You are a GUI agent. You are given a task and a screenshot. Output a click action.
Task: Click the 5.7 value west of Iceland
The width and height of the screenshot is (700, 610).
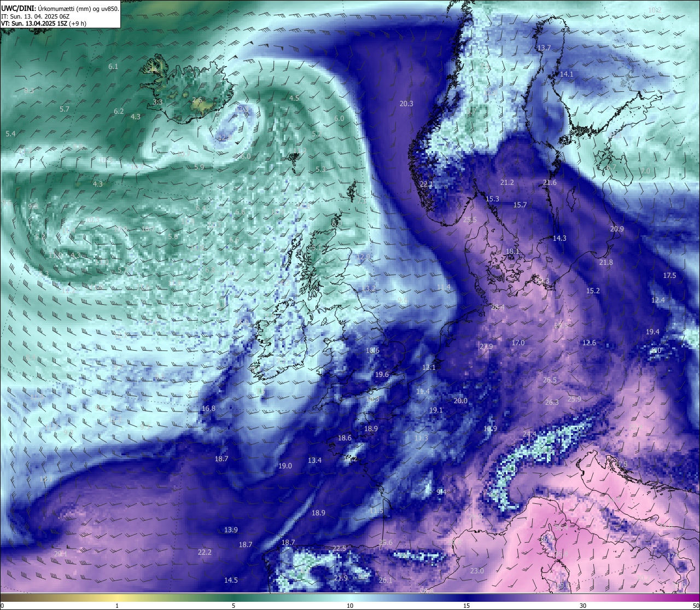(65, 109)
